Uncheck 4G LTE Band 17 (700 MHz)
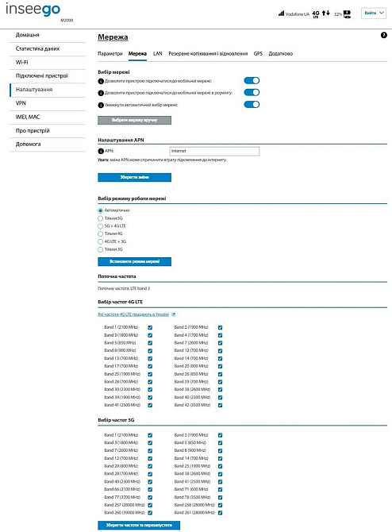The width and height of the screenshot is (392, 532). pos(150,366)
